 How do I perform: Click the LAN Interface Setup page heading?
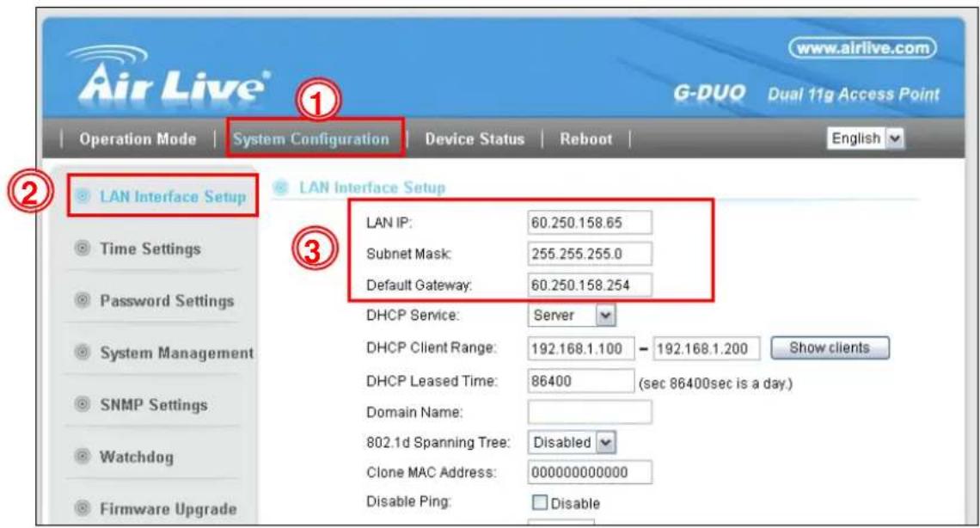tap(372, 187)
